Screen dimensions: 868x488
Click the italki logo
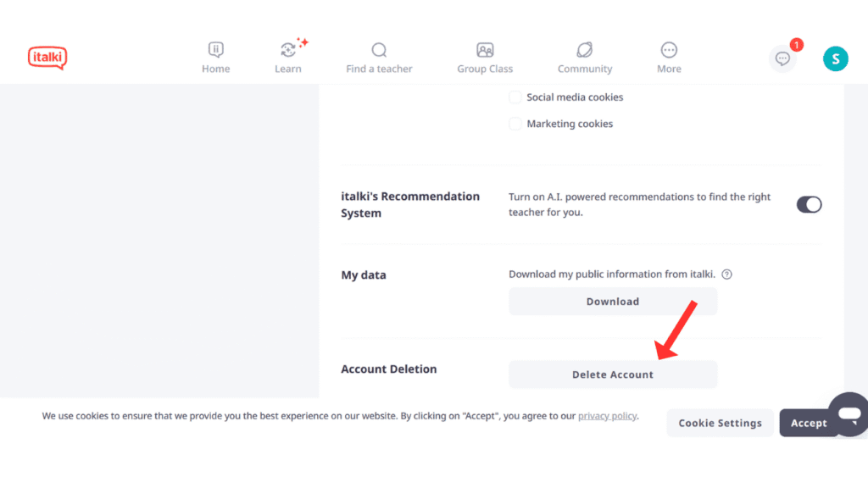pos(47,57)
